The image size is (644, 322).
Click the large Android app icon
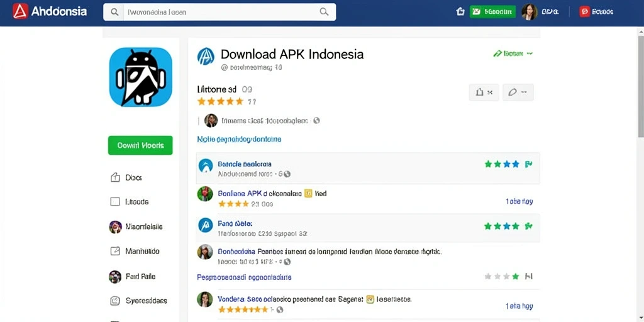(x=140, y=77)
